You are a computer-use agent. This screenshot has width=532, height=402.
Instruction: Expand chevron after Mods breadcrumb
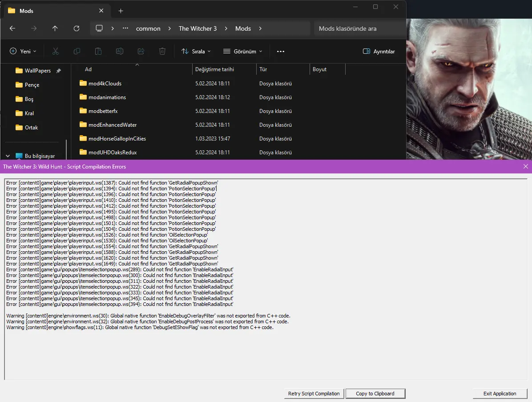pos(260,28)
